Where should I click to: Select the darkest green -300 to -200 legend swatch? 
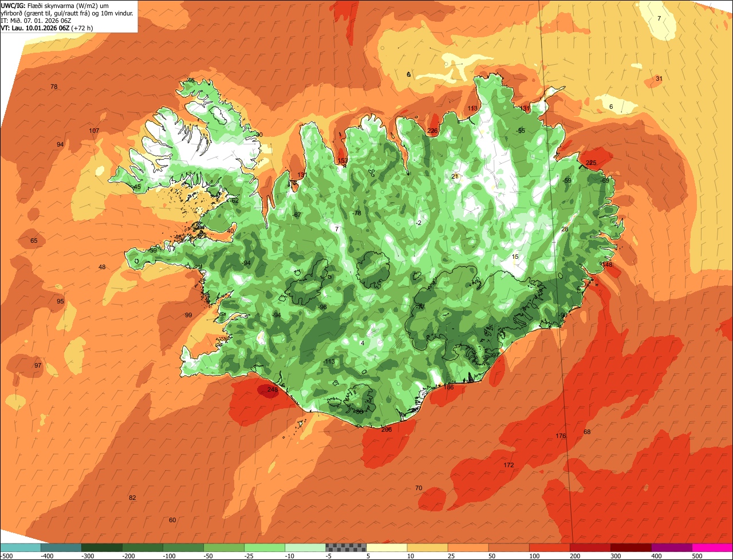[102, 547]
